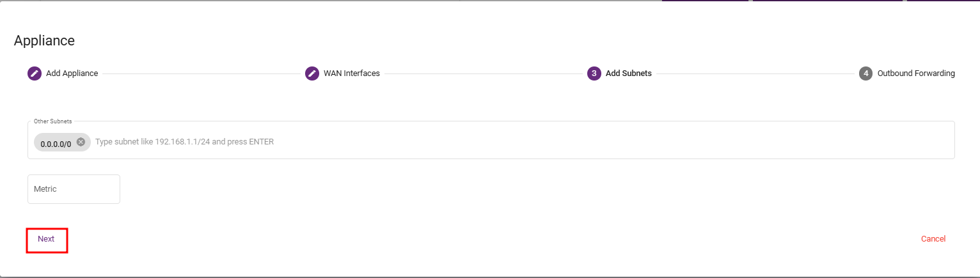
Task: Open the WAN Interfaces step label
Action: (351, 73)
